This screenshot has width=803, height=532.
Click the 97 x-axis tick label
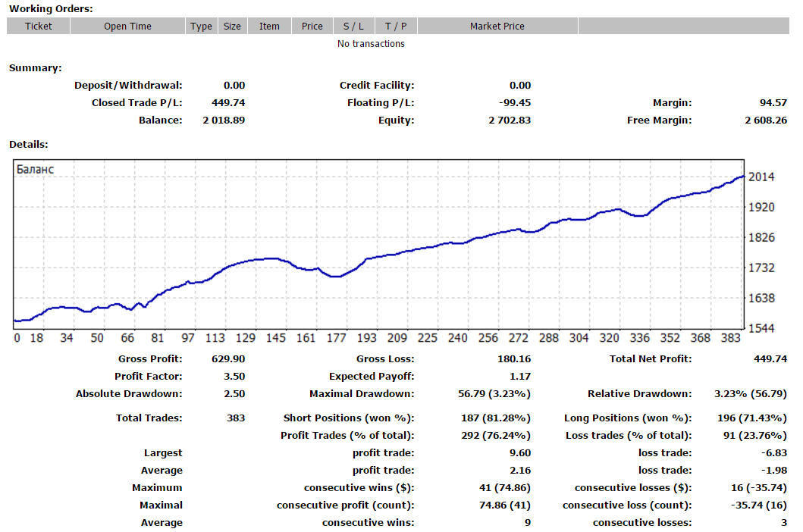(189, 338)
